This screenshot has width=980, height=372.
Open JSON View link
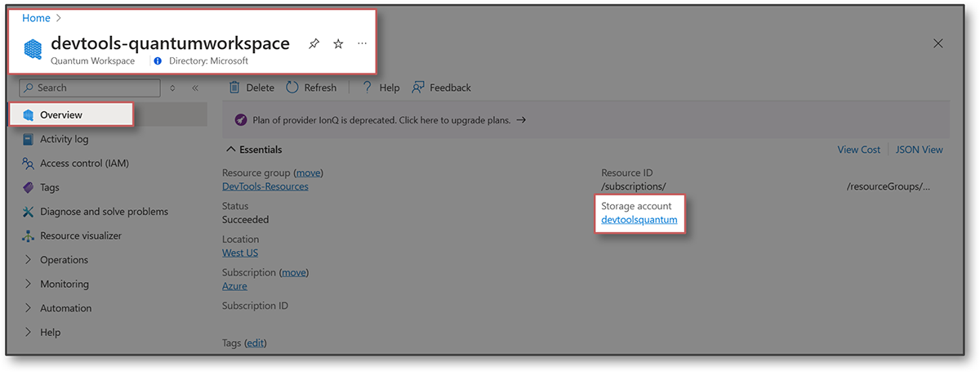(920, 150)
